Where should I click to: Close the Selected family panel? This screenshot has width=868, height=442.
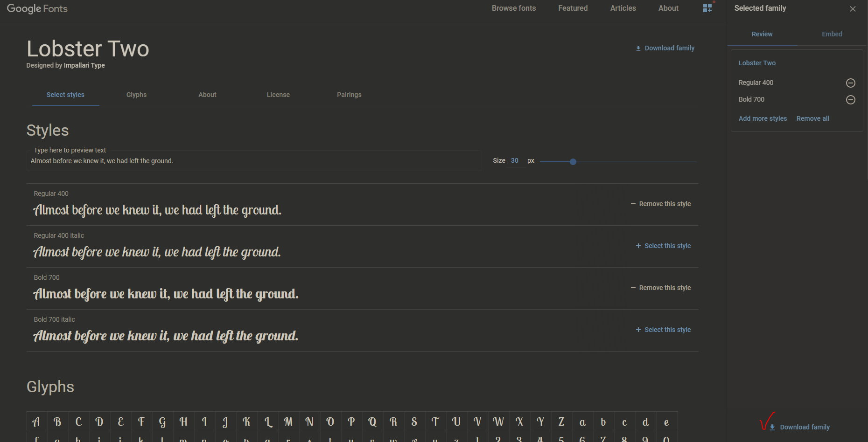[x=853, y=9]
